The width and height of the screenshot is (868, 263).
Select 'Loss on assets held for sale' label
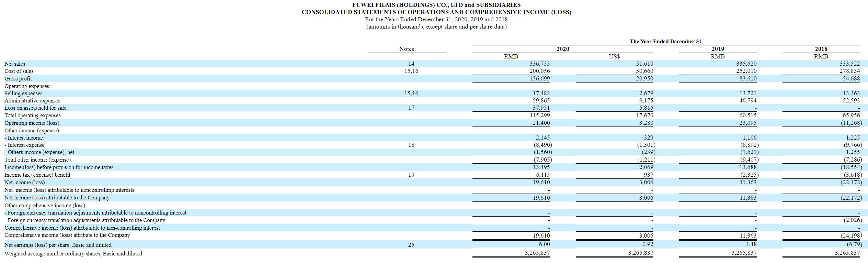(x=35, y=108)
